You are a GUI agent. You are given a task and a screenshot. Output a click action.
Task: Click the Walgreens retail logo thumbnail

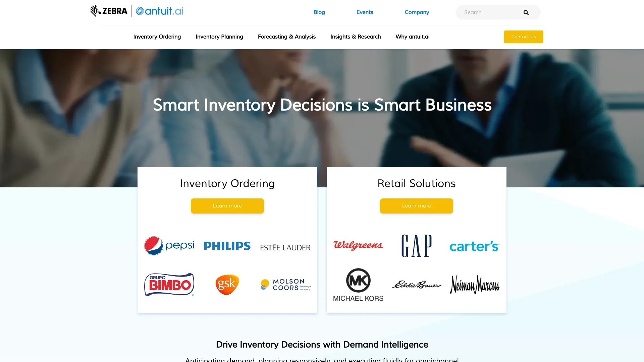pyautogui.click(x=358, y=245)
